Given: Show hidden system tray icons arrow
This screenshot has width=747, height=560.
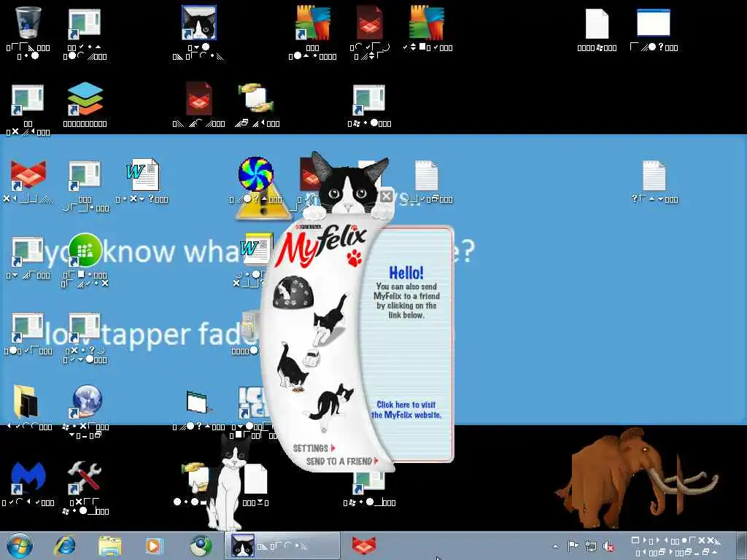Looking at the screenshot, I should (555, 546).
